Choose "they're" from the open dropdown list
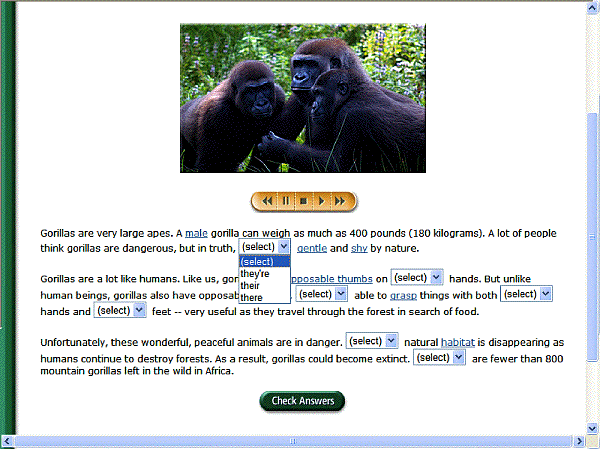The width and height of the screenshot is (600, 449). tap(264, 274)
